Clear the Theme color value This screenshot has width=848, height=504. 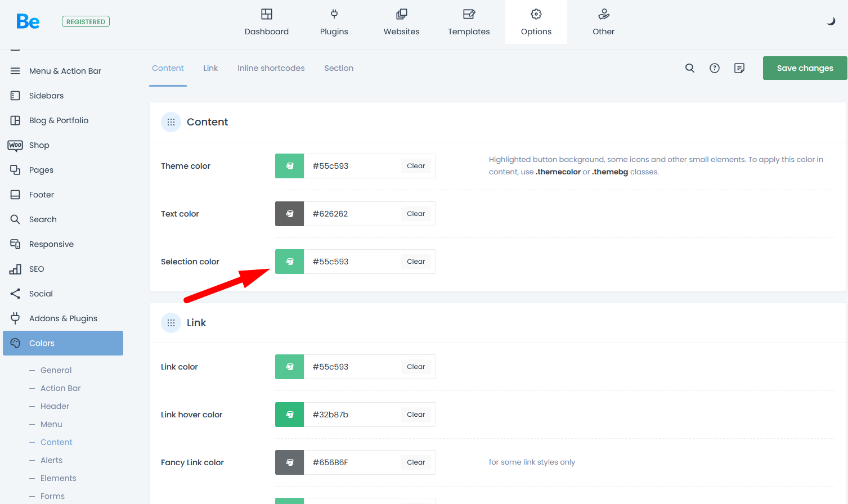coord(416,166)
